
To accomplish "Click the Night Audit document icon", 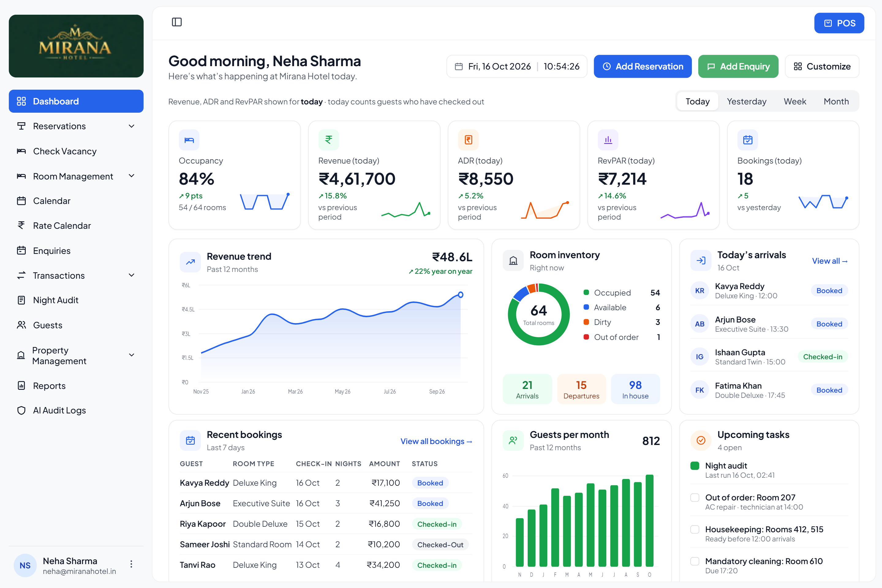I will coord(21,300).
